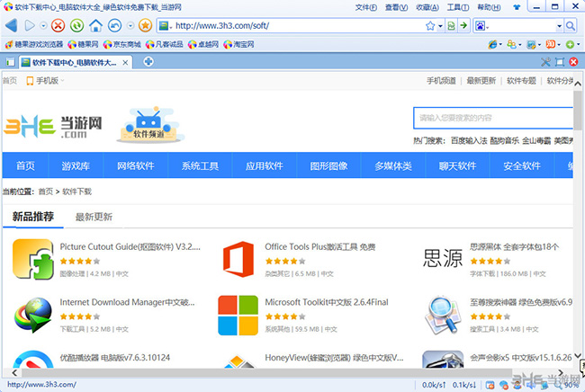The height and width of the screenshot is (392, 585).
Task: Open the 文件(F) menu
Action: pyautogui.click(x=366, y=7)
